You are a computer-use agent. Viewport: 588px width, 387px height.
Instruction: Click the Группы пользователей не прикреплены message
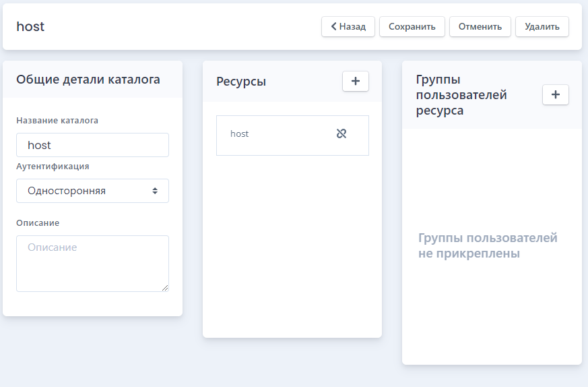(x=488, y=245)
